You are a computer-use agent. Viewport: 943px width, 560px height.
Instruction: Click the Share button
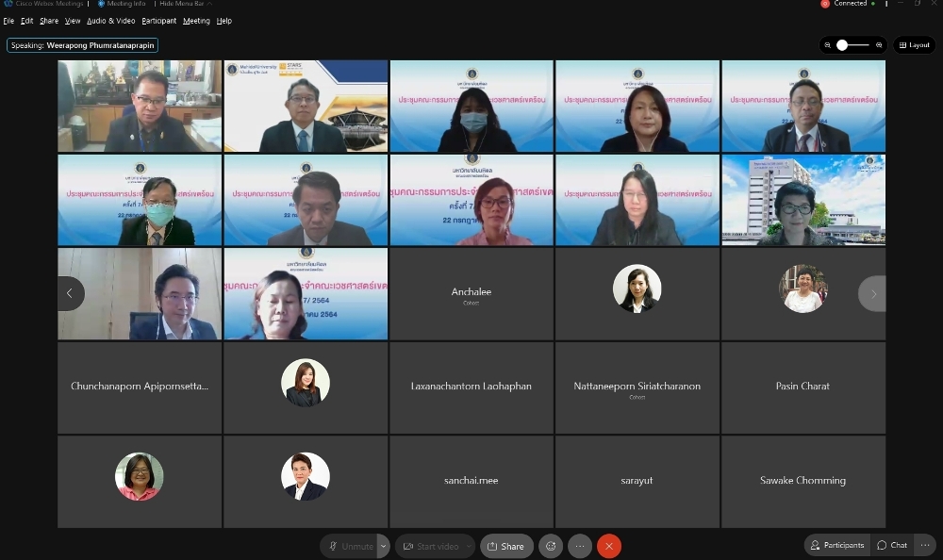point(506,546)
